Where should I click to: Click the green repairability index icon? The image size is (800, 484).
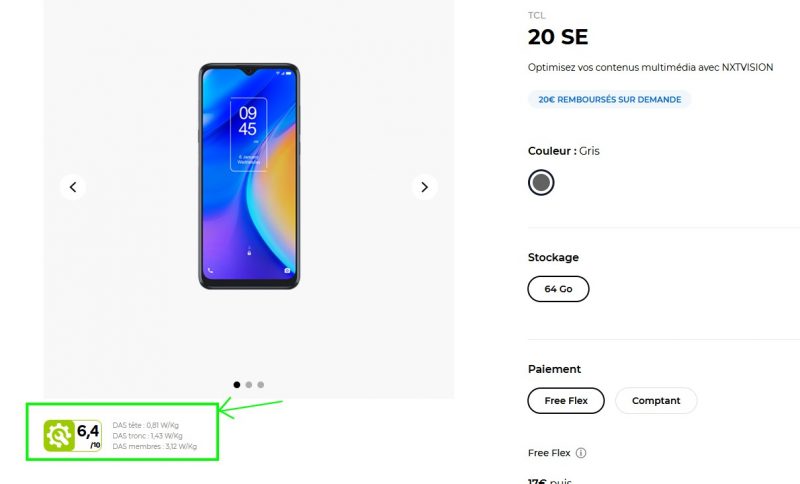[x=59, y=435]
